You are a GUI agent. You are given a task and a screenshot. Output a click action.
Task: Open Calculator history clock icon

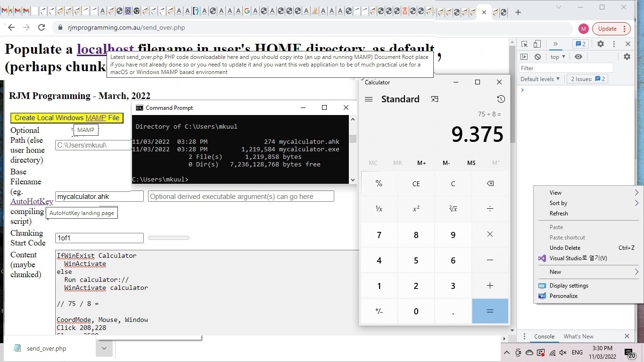501,99
